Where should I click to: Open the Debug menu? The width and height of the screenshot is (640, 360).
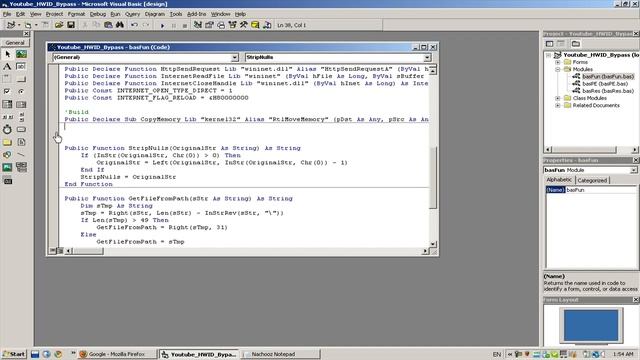[x=98, y=14]
